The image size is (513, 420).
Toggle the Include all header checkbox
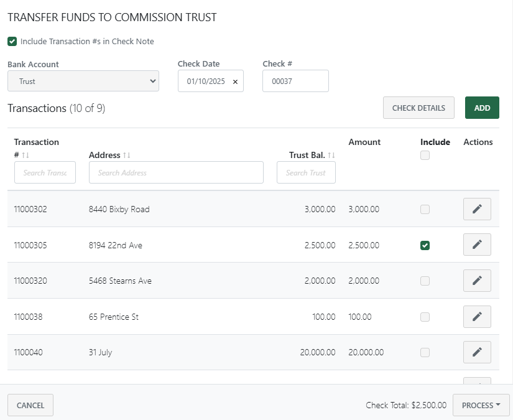point(425,155)
